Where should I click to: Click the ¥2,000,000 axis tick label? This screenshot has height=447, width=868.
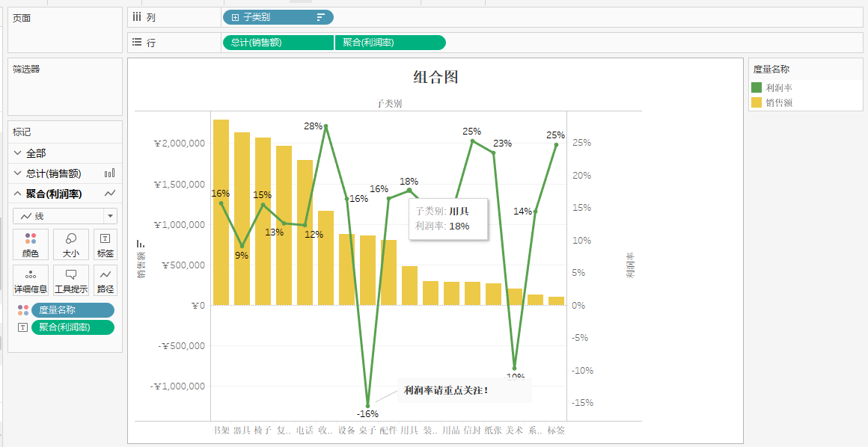(180, 144)
